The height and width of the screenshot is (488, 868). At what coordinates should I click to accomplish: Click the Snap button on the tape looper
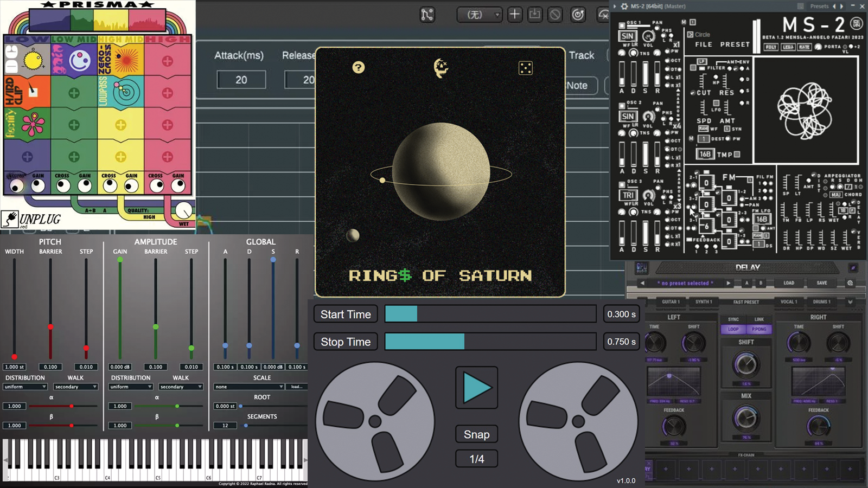476,434
